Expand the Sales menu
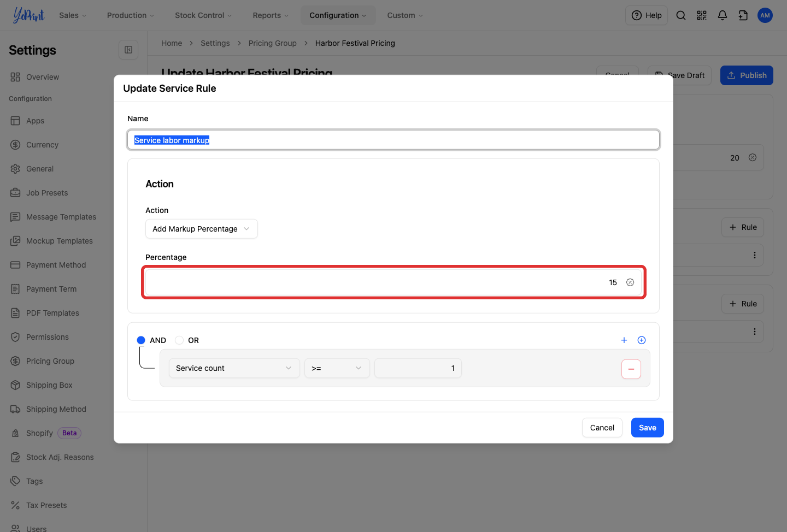 (73, 15)
